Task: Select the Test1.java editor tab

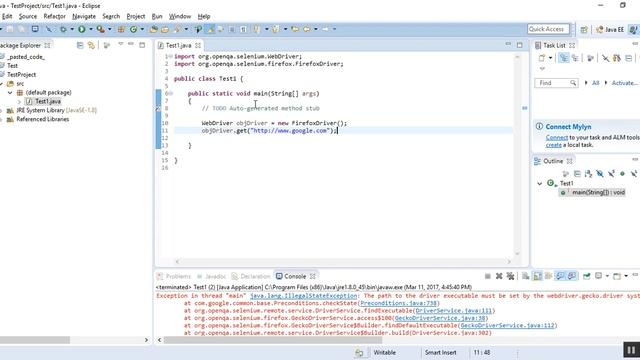Action: 178,45
